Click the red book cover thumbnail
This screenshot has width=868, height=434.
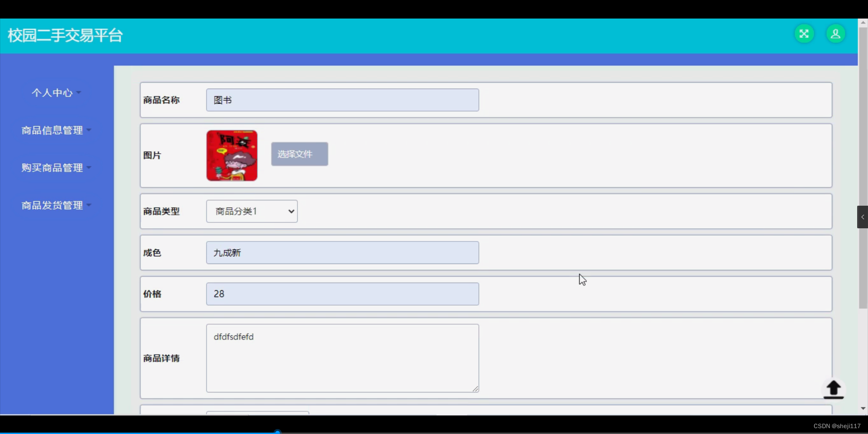point(232,156)
